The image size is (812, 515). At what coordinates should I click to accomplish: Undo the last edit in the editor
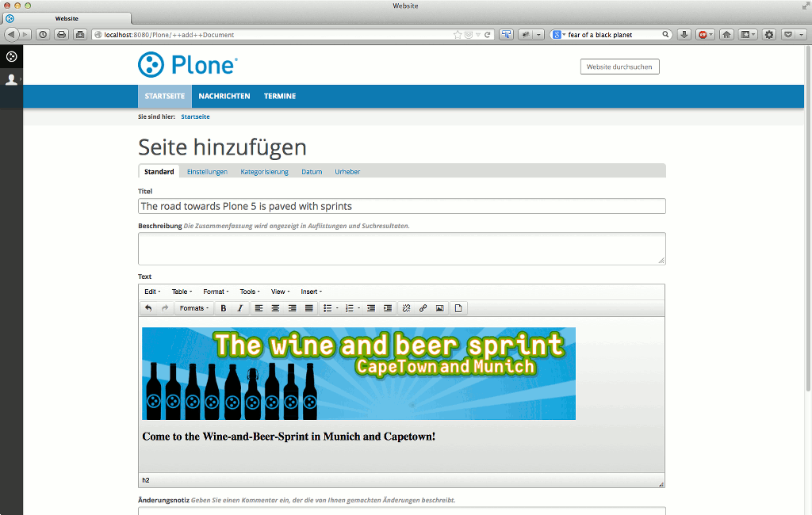(x=148, y=308)
